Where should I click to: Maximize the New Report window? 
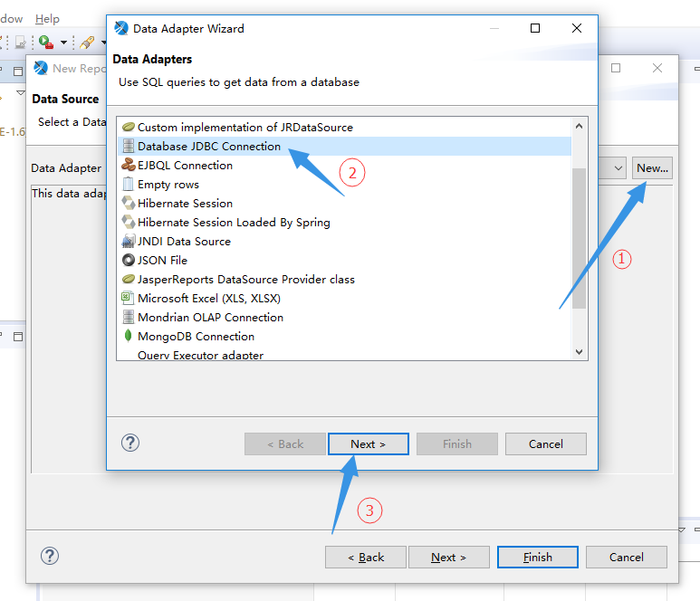click(616, 68)
